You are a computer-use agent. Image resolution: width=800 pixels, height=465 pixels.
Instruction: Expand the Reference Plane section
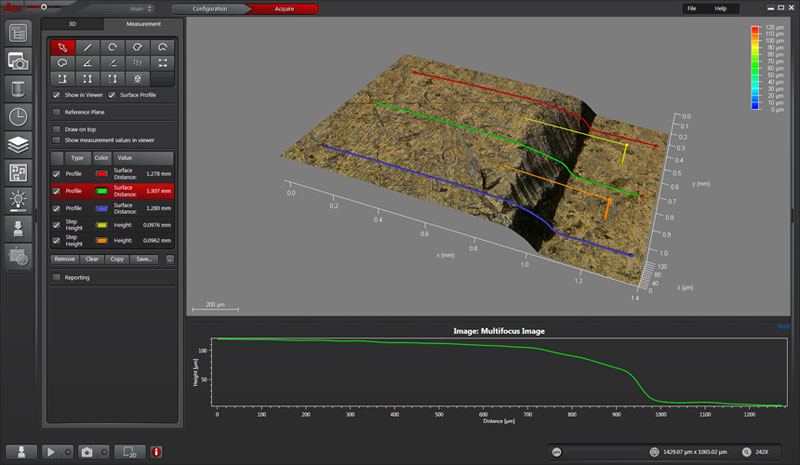point(56,113)
